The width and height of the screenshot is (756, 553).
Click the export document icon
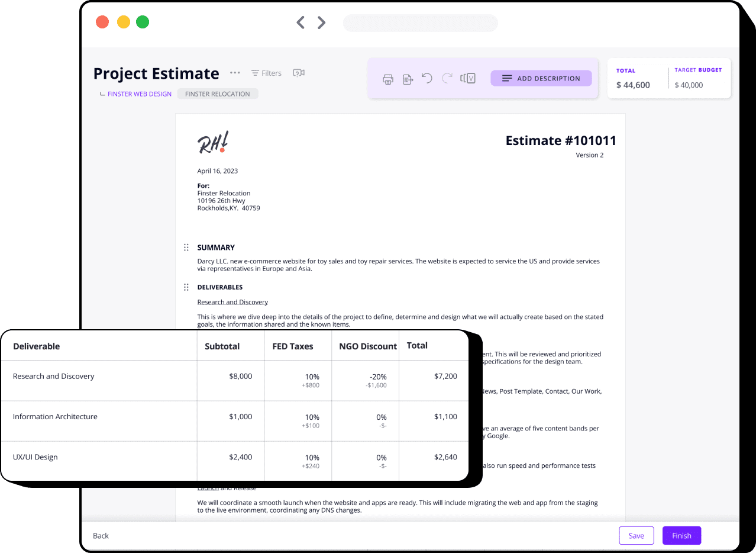pyautogui.click(x=408, y=79)
